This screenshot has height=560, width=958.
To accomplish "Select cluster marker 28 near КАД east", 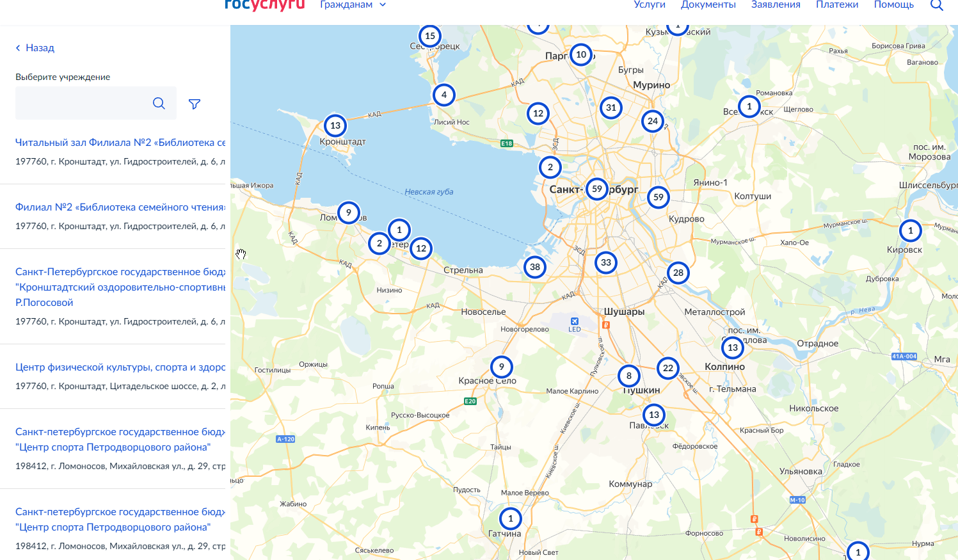I will (x=678, y=273).
